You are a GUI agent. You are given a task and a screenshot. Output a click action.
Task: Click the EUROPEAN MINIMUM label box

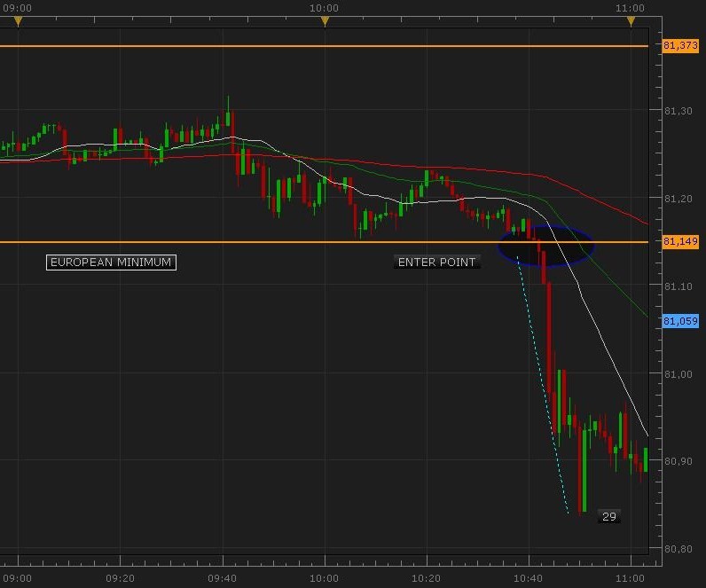tap(111, 262)
